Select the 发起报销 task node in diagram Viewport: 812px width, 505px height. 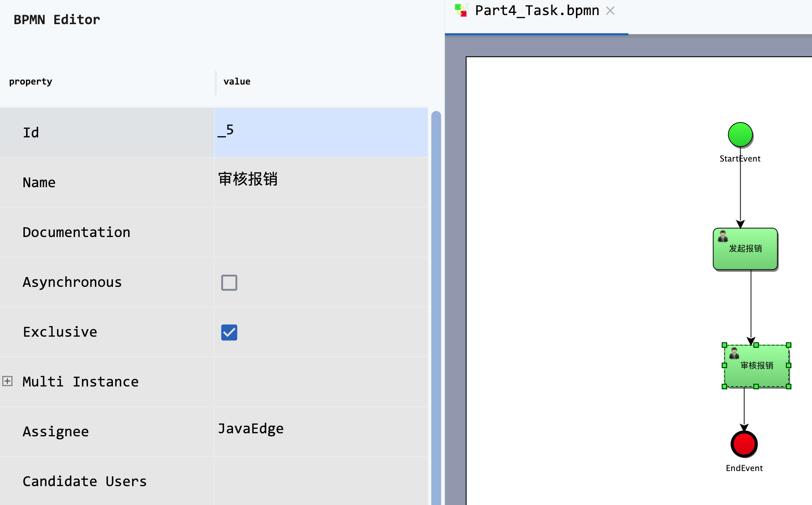pyautogui.click(x=745, y=249)
